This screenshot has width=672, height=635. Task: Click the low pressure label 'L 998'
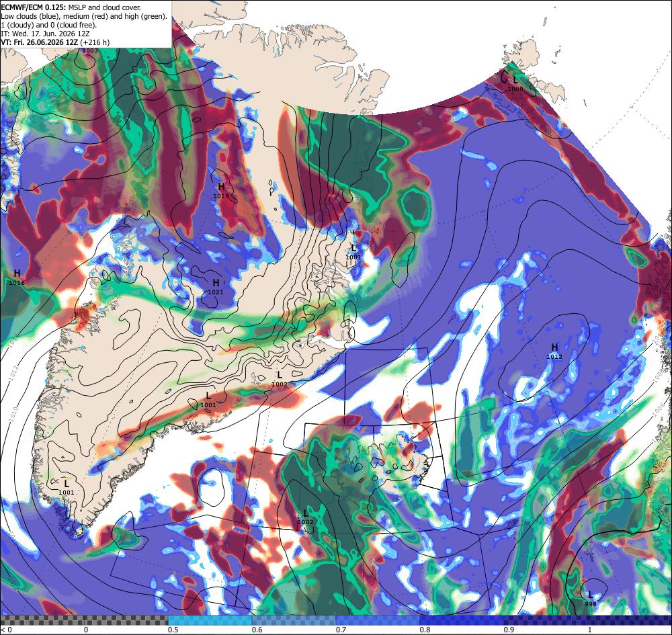[x=590, y=599]
